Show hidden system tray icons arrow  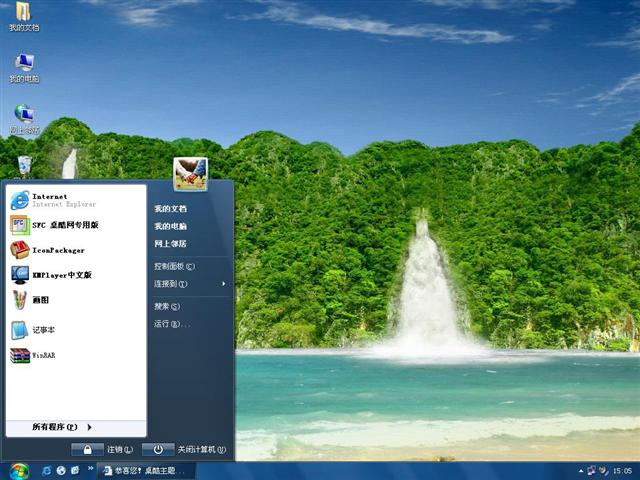[581, 471]
